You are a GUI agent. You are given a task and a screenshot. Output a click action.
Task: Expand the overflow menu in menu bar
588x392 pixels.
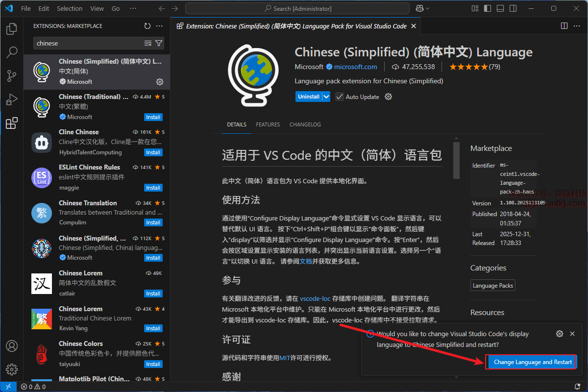133,8
